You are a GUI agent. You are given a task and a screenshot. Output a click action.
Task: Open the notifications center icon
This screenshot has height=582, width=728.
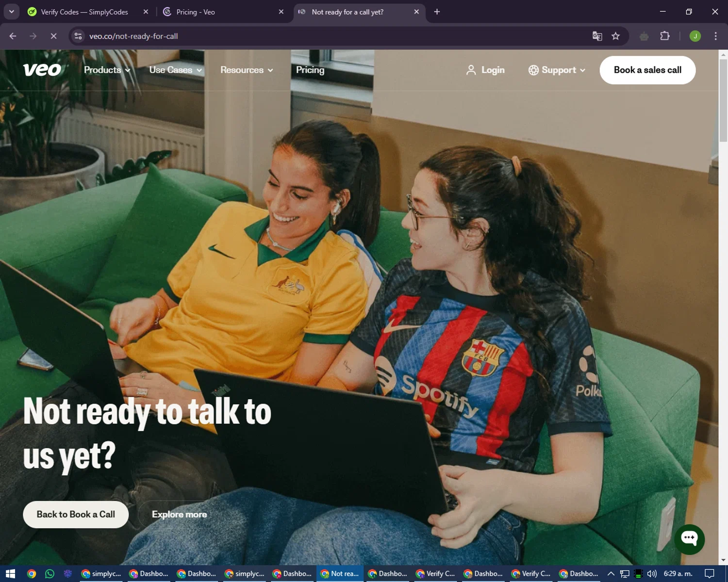[x=710, y=574]
